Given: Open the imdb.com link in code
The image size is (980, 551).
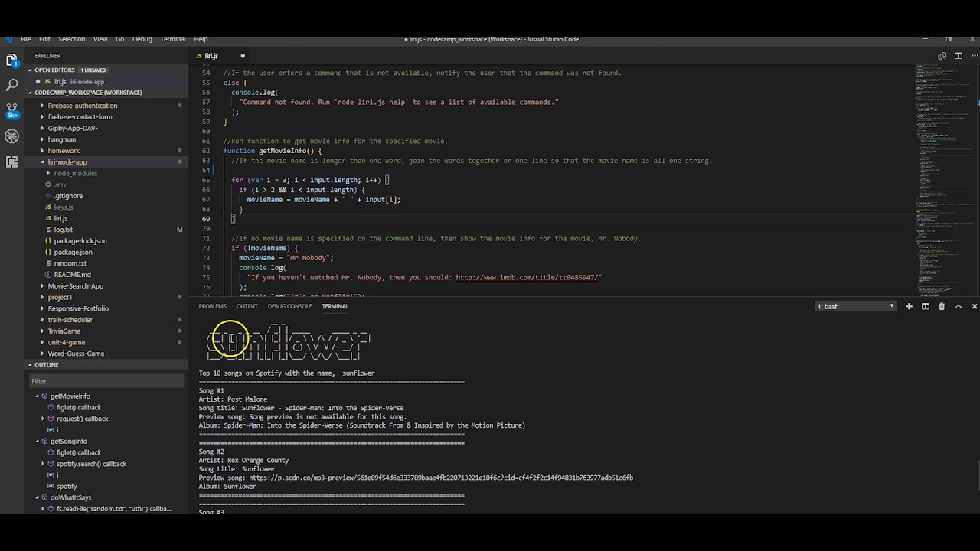Looking at the screenshot, I should pyautogui.click(x=528, y=277).
